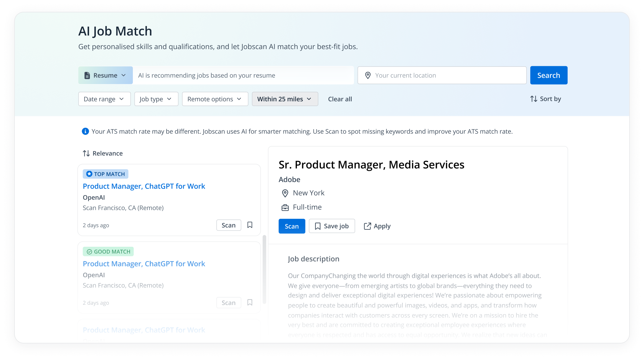Click the AI Job Match page title
The image size is (644, 360).
[x=115, y=31]
